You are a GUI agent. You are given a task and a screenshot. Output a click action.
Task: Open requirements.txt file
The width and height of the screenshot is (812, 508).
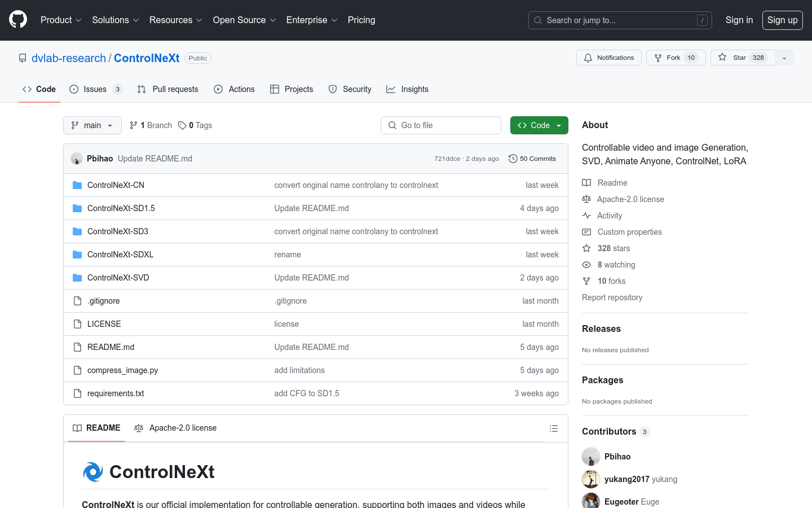(116, 393)
